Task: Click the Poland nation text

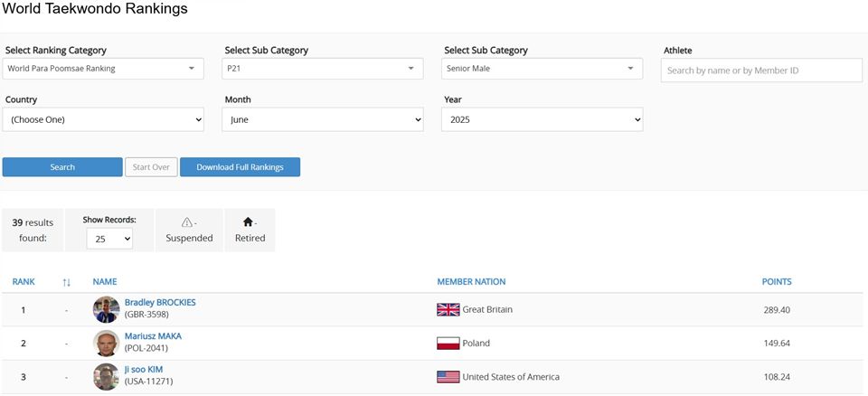Action: tap(476, 344)
